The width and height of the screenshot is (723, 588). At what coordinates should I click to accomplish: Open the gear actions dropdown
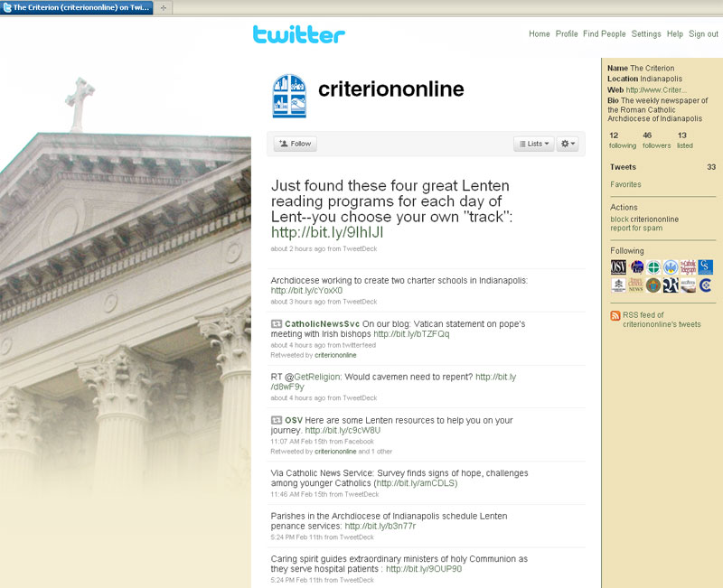[568, 144]
